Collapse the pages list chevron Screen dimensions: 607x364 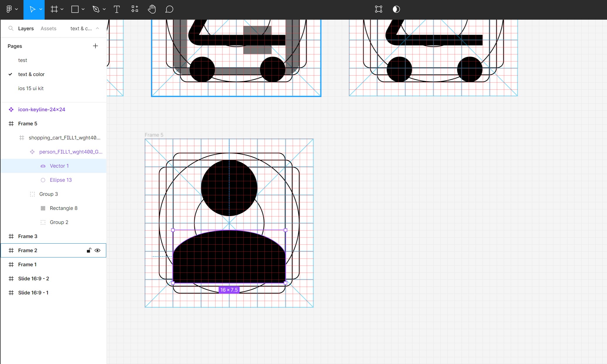[97, 28]
